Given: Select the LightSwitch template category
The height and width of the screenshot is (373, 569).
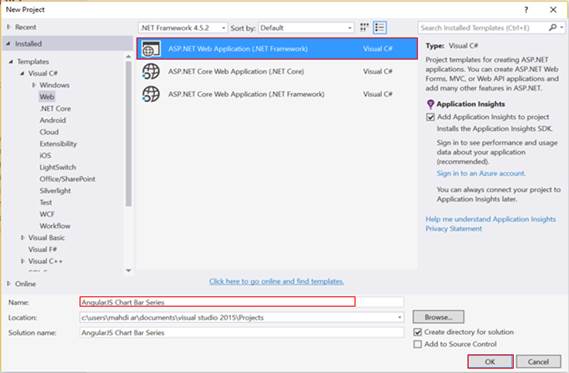Looking at the screenshot, I should (58, 167).
